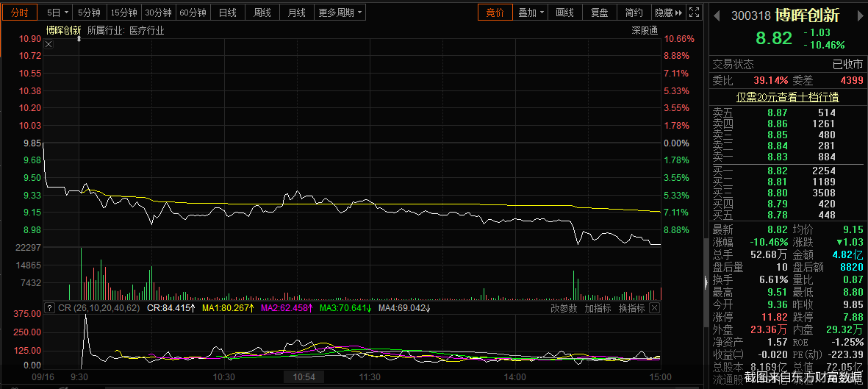Viewport: 868px width, 389px height.
Task: Select the 5分钟 chart period
Action: (89, 13)
